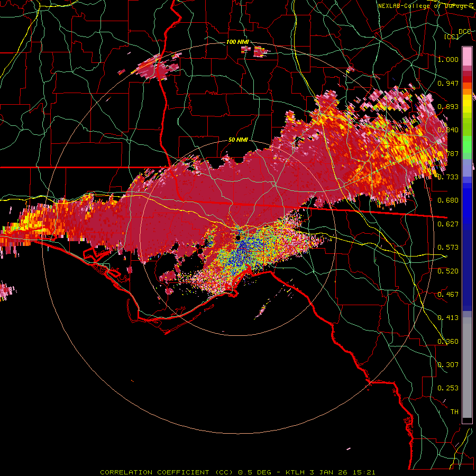Click the 0.733 scale value
The image size is (476, 476).
click(x=448, y=177)
